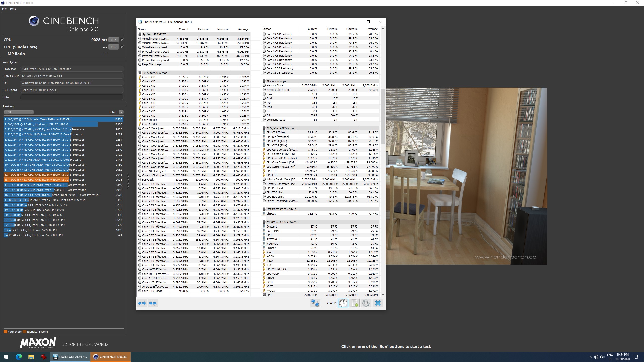Click the Vcore voltage bolt icon
The height and width of the screenshot is (362, 644).
pos(264,252)
